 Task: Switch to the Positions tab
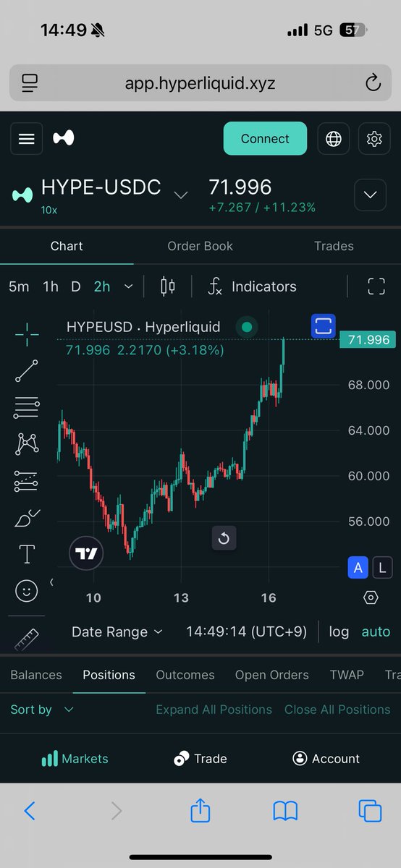click(x=109, y=675)
